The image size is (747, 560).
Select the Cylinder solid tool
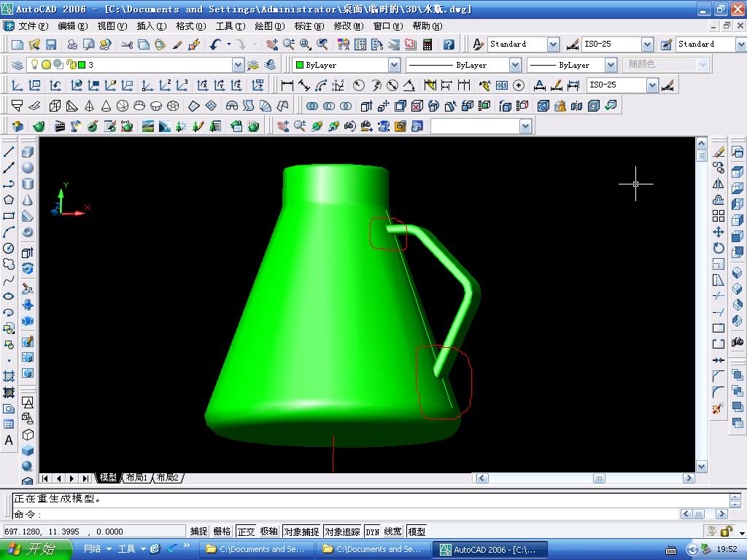coord(28,184)
